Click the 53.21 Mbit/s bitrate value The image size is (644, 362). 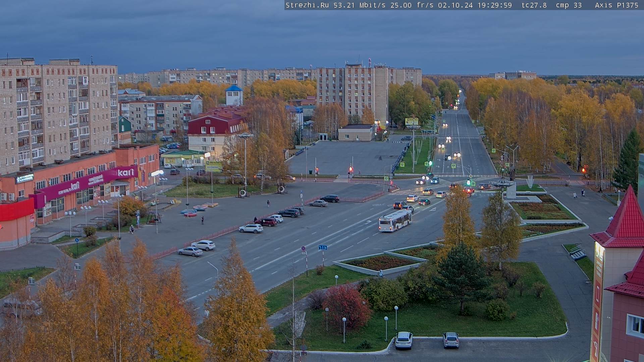click(x=359, y=5)
